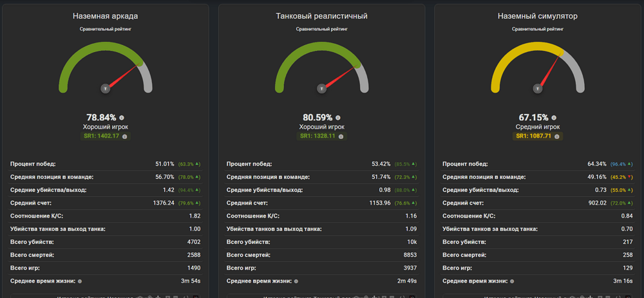
Task: Click info icon inside SR1: 1402.17 badge
Action: click(124, 136)
